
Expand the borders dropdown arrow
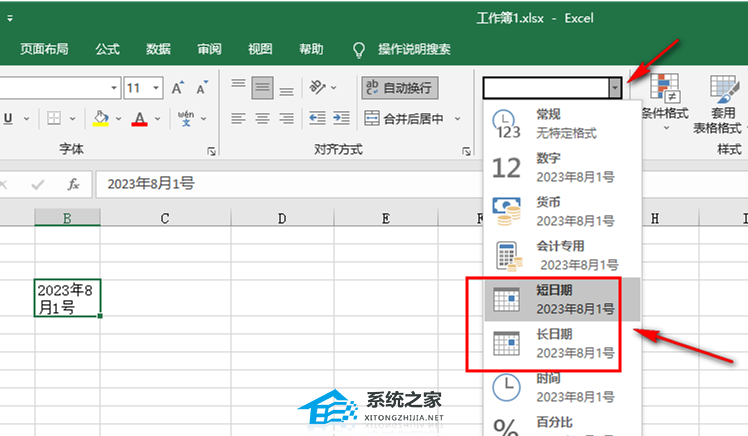72,118
